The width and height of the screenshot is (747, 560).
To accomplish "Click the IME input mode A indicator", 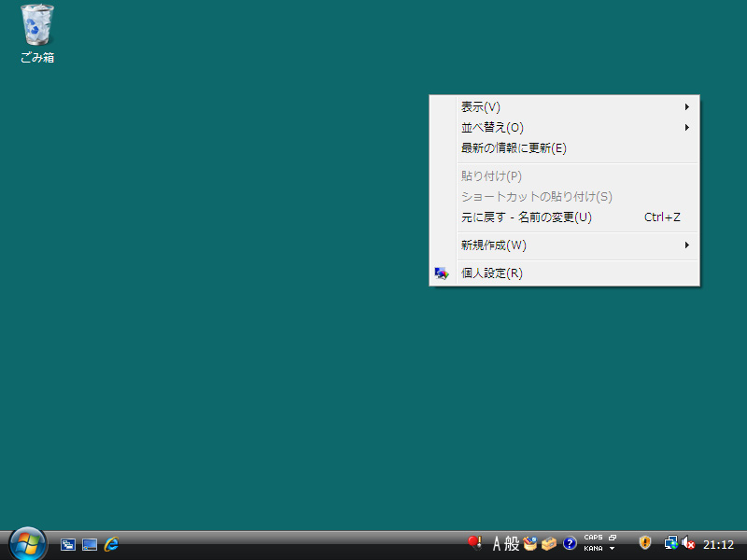I will tap(497, 543).
